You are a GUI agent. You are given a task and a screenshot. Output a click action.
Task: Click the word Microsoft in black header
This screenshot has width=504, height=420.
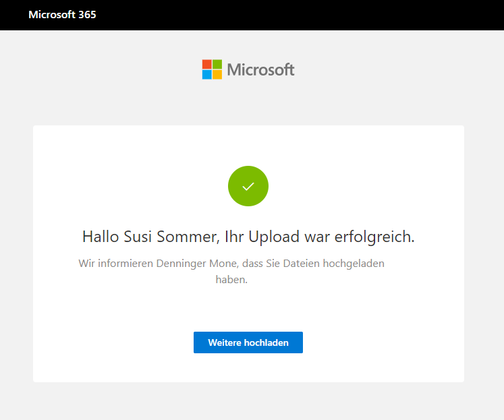51,15
